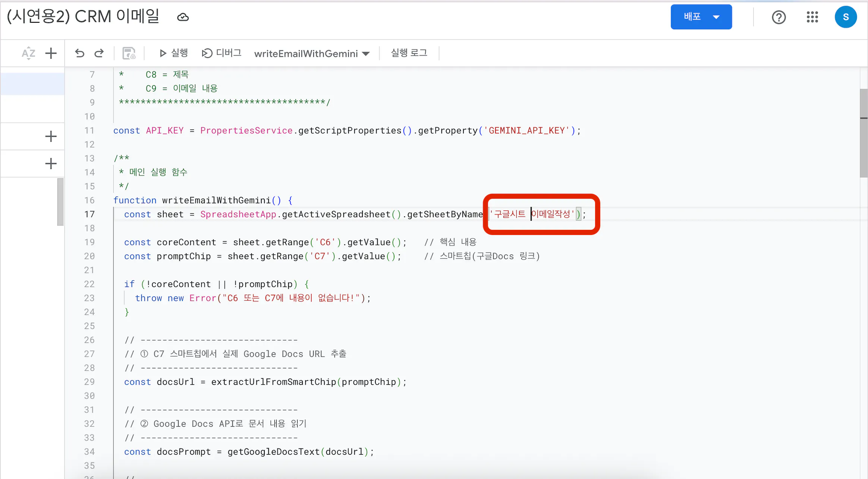Start debugging with 디버그 button
Viewport: 868px width, 479px height.
tap(222, 53)
